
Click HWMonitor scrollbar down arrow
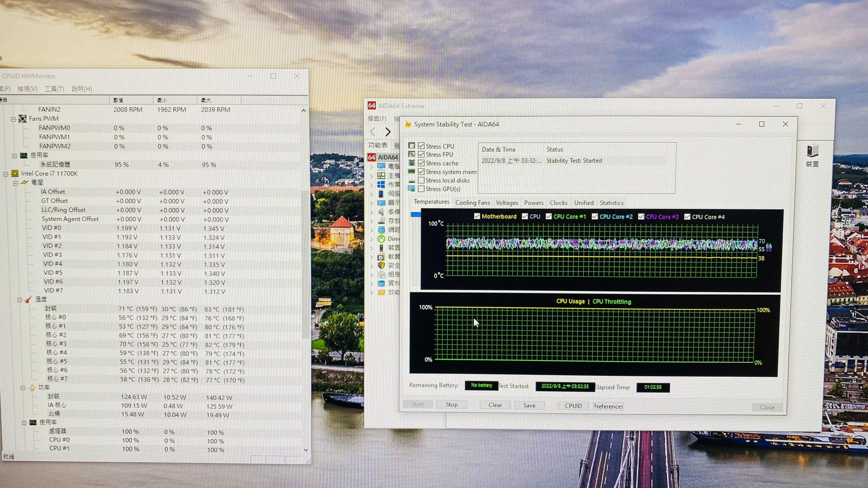point(306,450)
